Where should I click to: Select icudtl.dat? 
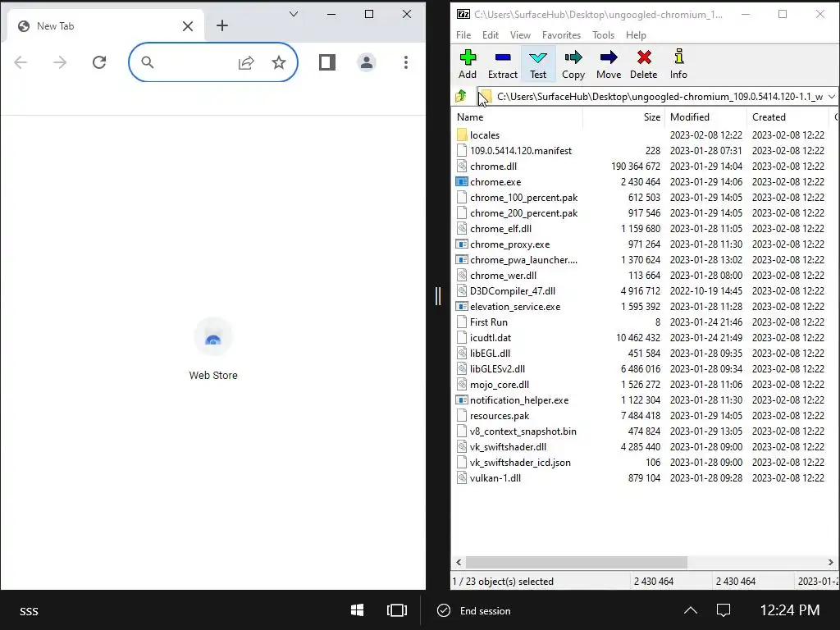tap(491, 337)
